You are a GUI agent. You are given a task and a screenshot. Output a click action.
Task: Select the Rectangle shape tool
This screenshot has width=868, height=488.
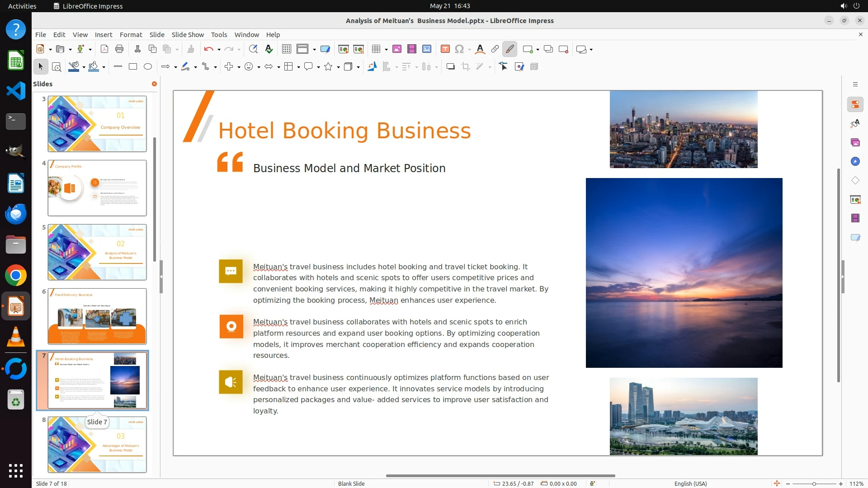[133, 67]
